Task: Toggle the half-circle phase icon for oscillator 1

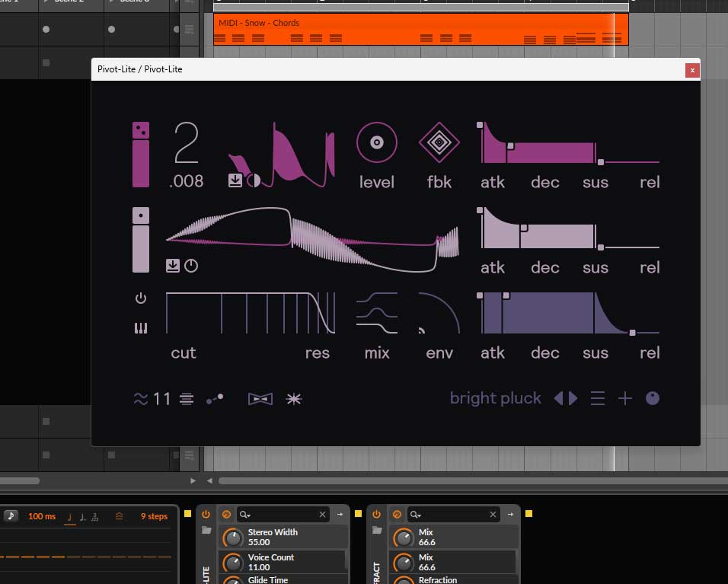Action: click(254, 180)
